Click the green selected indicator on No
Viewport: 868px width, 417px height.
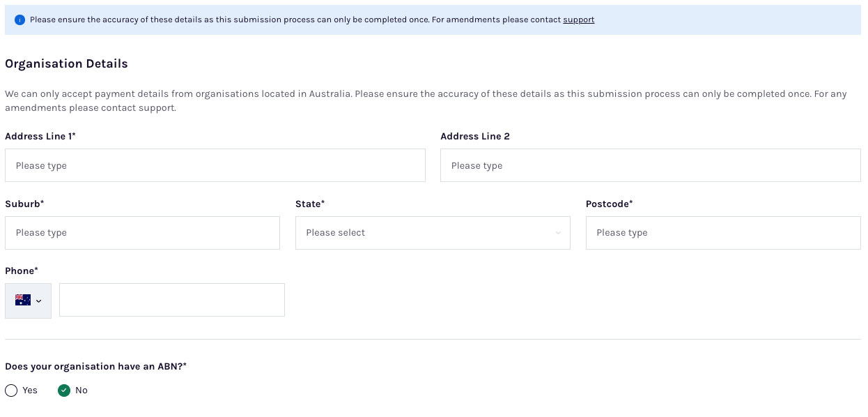click(x=65, y=391)
